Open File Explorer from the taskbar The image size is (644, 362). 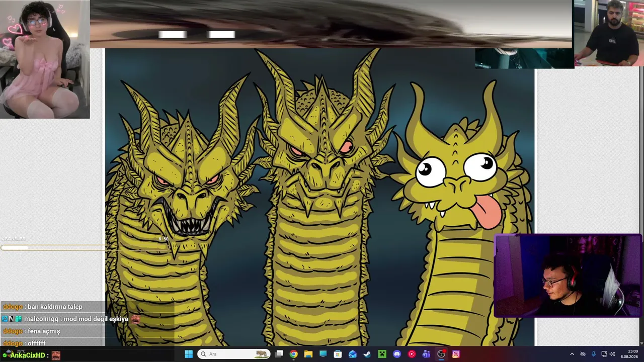pos(308,354)
